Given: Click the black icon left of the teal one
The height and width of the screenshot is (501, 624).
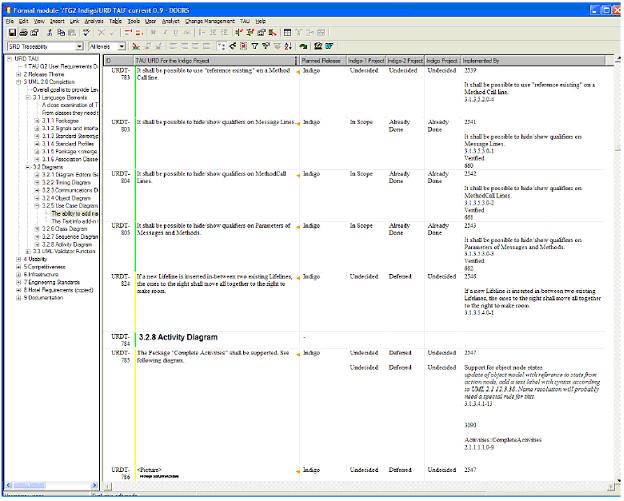Looking at the screenshot, I should tap(318, 47).
